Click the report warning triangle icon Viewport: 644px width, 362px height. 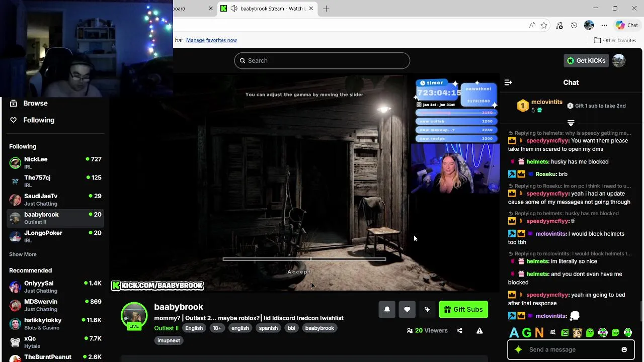click(x=479, y=331)
